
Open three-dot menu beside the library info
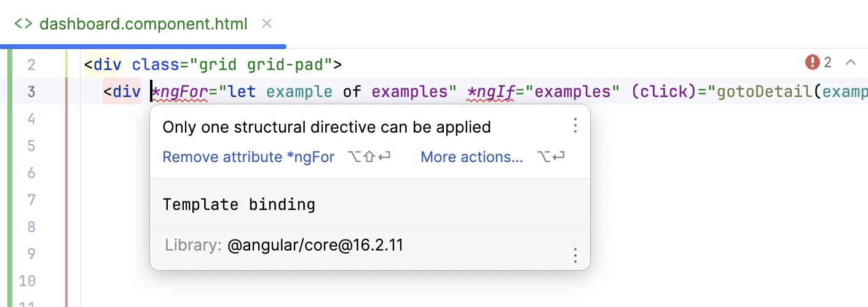(575, 255)
